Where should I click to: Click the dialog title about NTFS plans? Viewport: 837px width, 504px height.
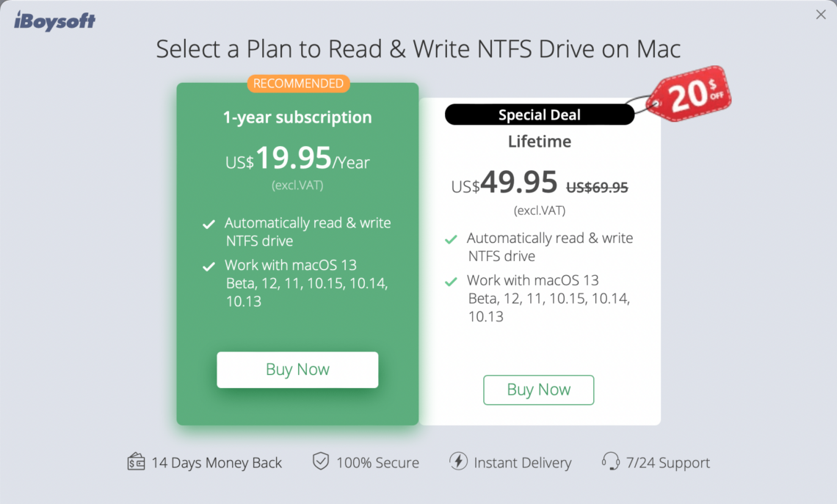418,48
